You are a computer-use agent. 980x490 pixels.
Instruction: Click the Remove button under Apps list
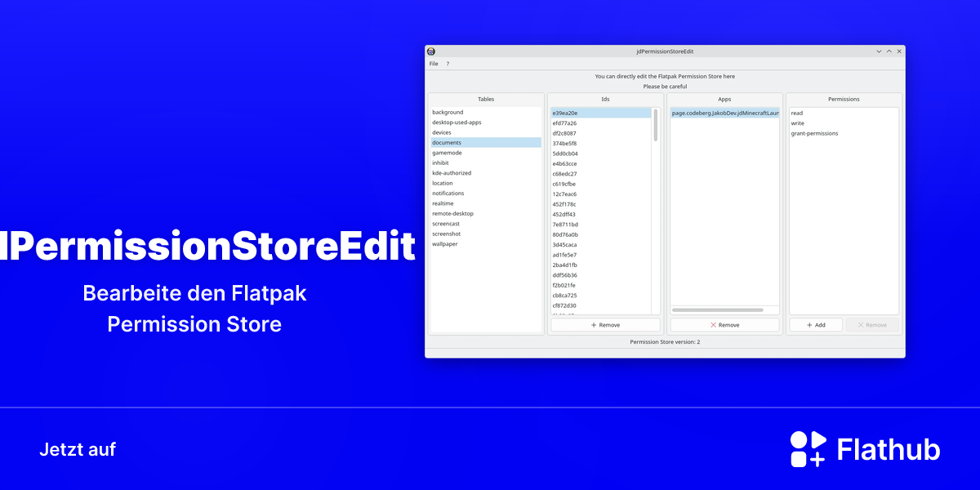pos(724,325)
